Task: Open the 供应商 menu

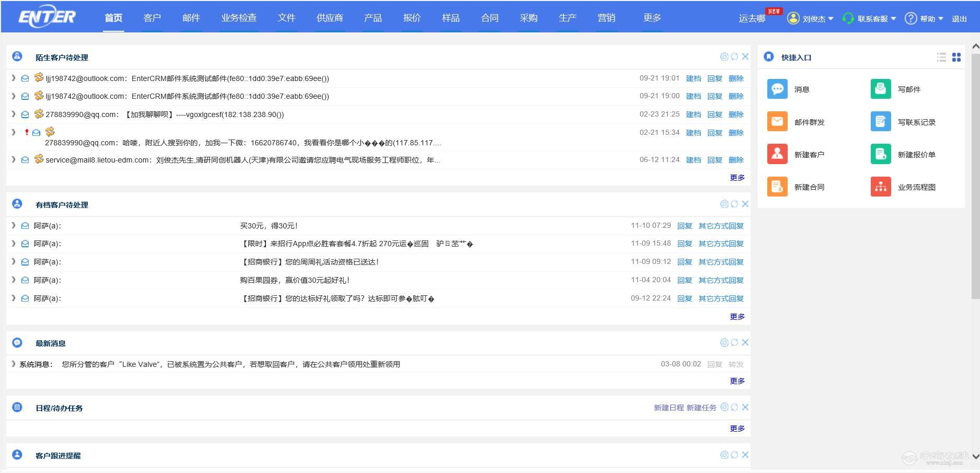Action: pyautogui.click(x=330, y=18)
